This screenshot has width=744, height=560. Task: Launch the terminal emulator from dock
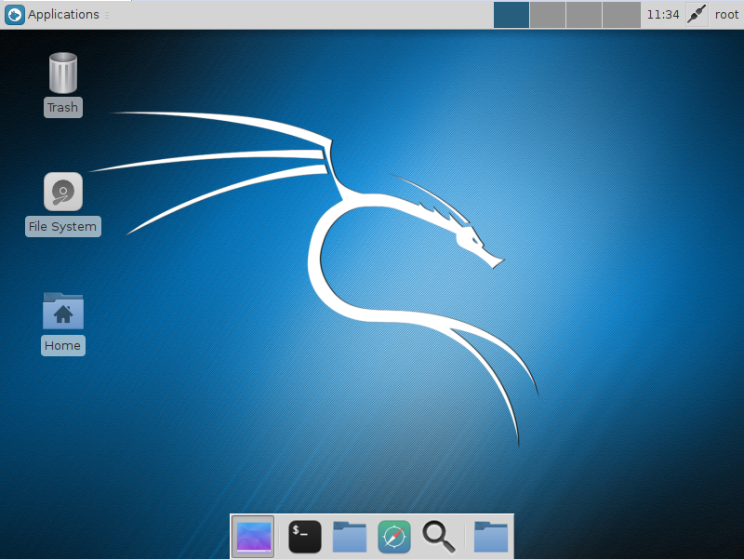pyautogui.click(x=305, y=538)
